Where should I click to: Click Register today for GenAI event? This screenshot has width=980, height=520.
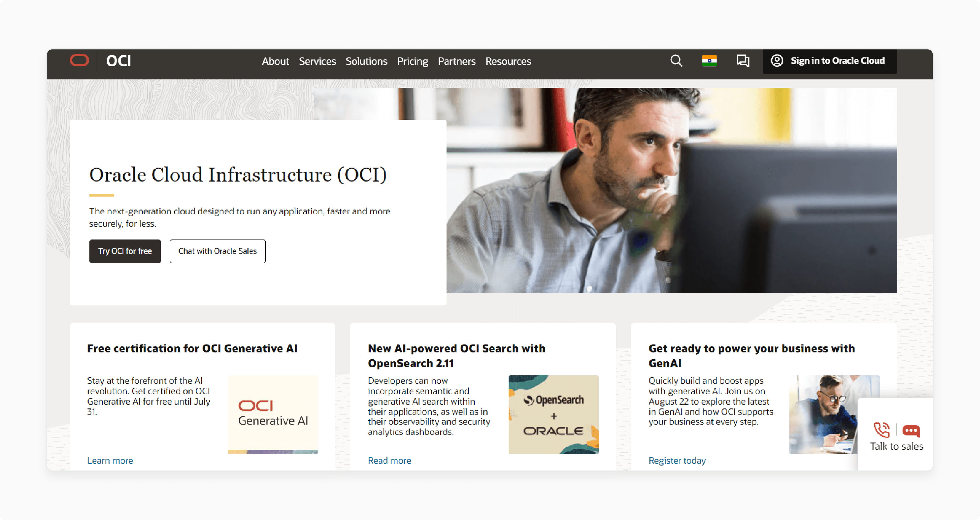677,460
